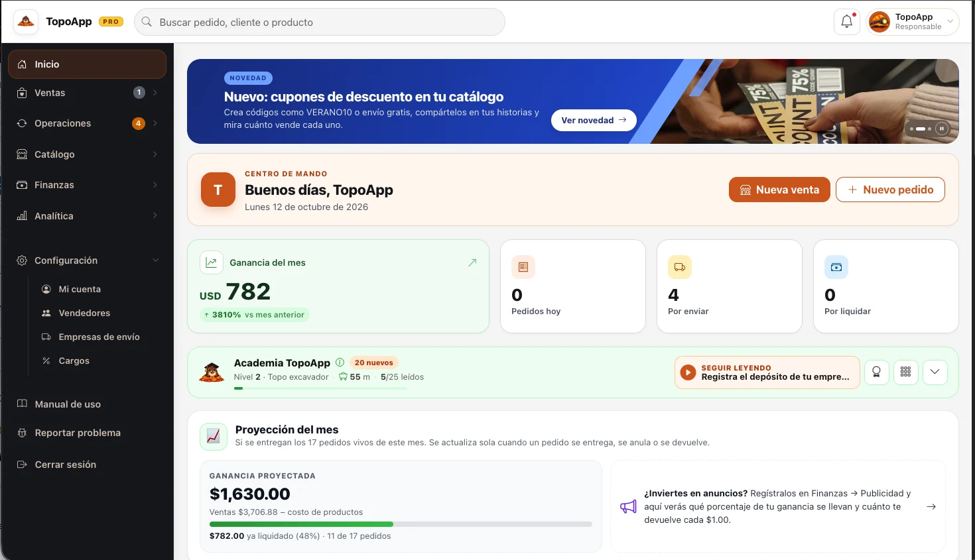The image size is (975, 560).
Task: Expand the Ventas submenu chevron
Action: tap(155, 93)
